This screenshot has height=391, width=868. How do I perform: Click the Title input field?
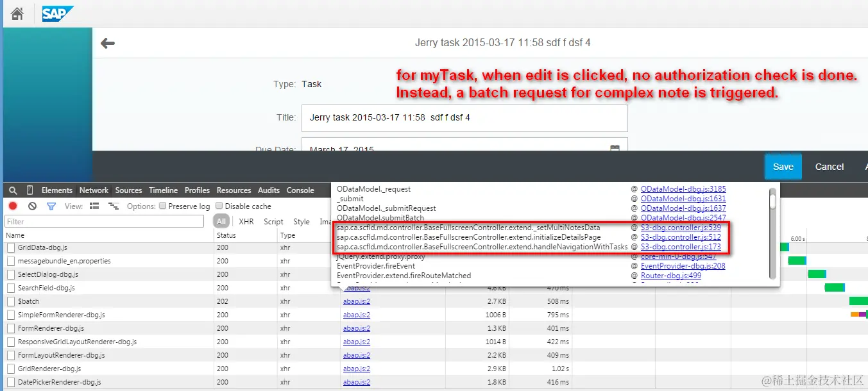coord(464,118)
